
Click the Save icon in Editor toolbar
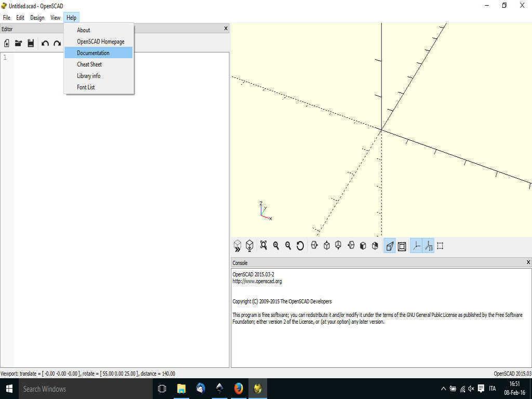coord(31,43)
